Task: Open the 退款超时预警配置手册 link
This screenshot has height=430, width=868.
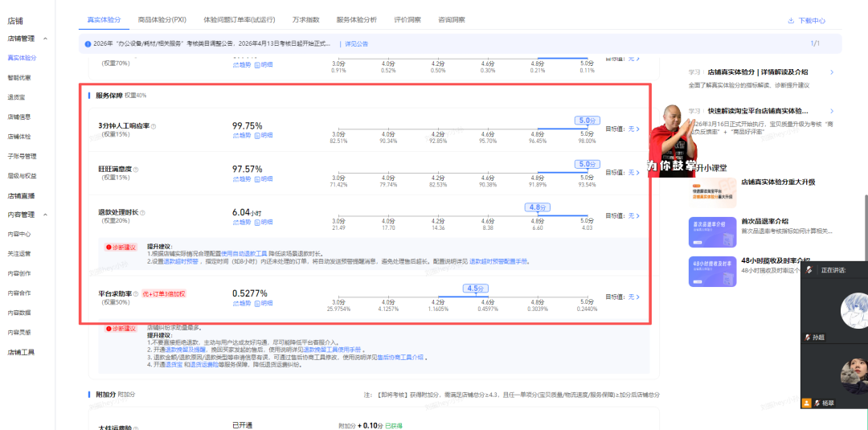Action: coord(499,261)
